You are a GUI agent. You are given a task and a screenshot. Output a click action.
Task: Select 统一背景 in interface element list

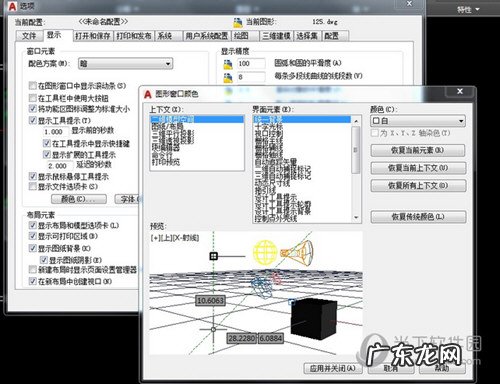click(x=302, y=119)
